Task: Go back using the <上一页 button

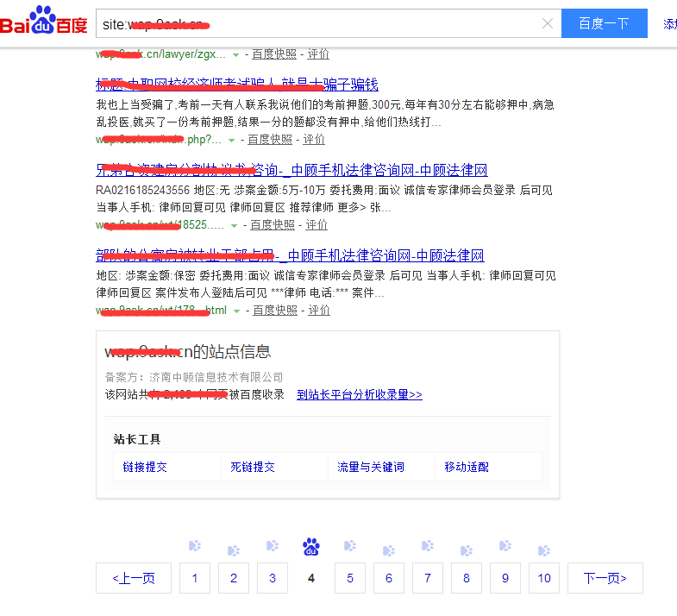Action: click(x=134, y=578)
